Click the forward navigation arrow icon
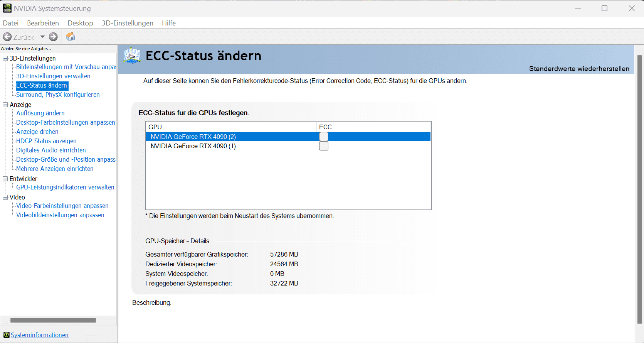The width and height of the screenshot is (644, 343). [x=53, y=37]
